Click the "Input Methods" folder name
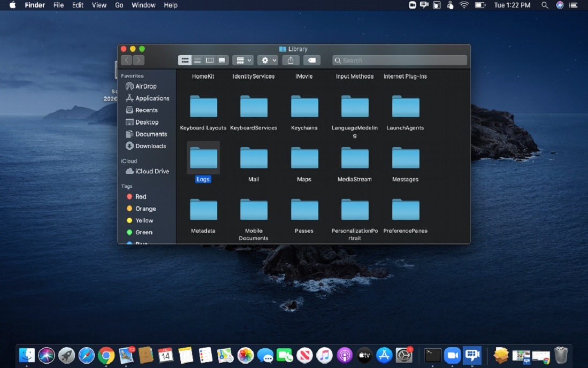 (x=355, y=76)
